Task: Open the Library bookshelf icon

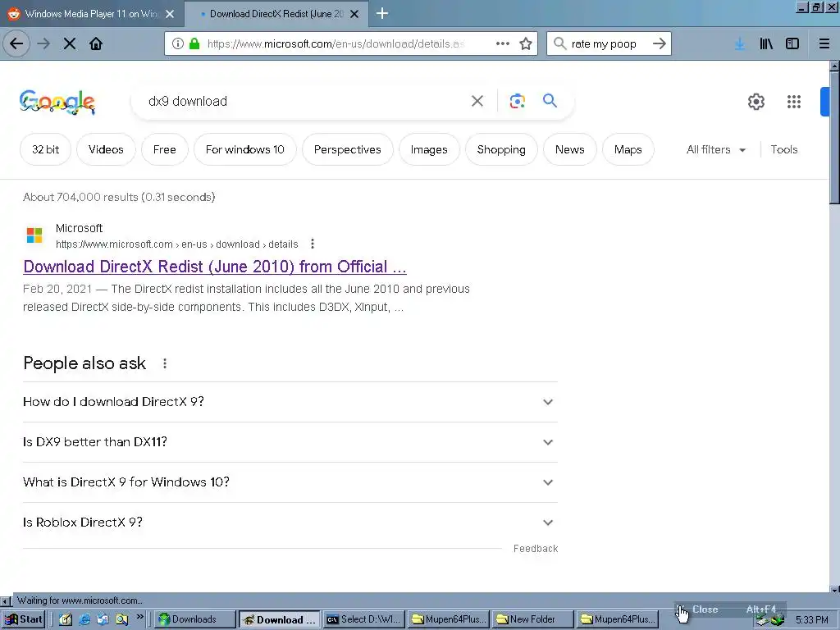Action: pyautogui.click(x=766, y=44)
